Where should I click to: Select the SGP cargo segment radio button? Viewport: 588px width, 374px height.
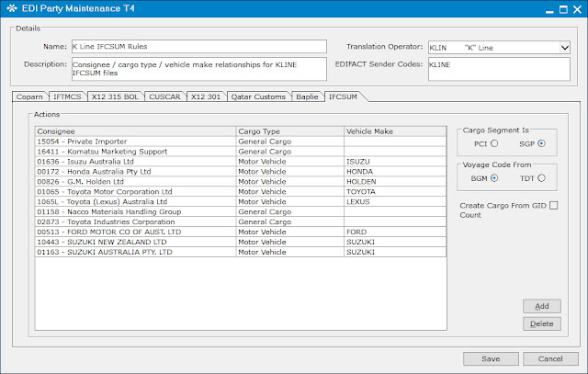tap(541, 143)
